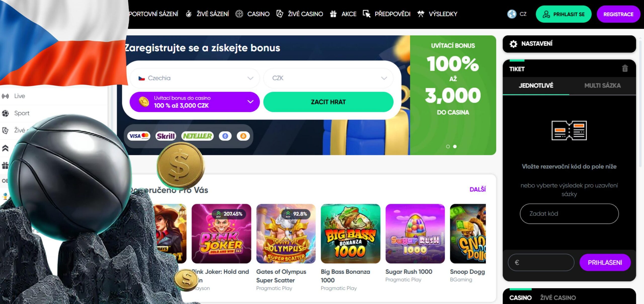This screenshot has height=304, width=644.
Task: Click the trash icon in Tiket panel
Action: pos(625,68)
